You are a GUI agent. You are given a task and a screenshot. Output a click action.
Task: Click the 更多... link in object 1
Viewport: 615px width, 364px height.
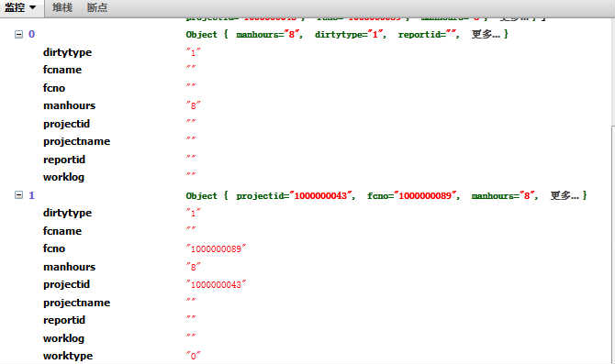[565, 195]
